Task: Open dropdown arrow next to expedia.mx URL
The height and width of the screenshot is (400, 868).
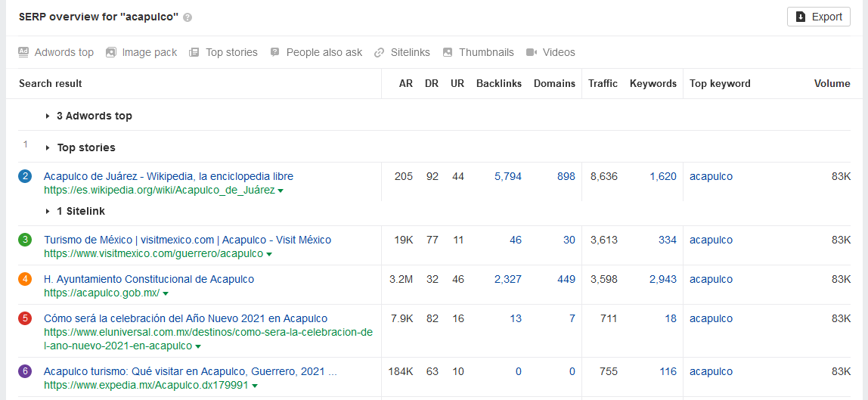Action: pyautogui.click(x=254, y=386)
